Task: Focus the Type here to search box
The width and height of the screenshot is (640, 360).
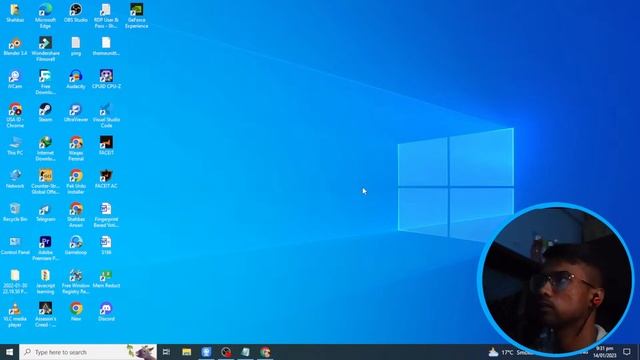Action: (88, 352)
